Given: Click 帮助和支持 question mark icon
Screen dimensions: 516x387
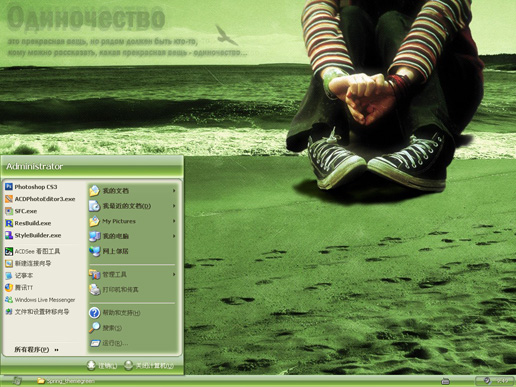Looking at the screenshot, I should point(94,313).
